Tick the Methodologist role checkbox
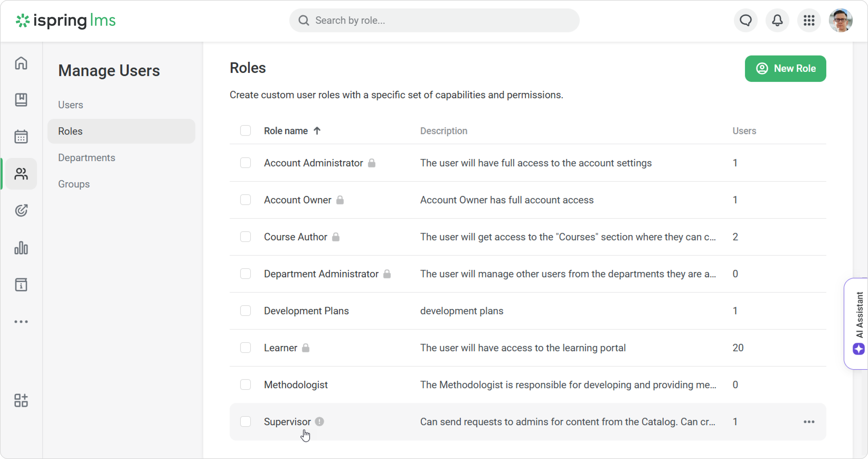The image size is (868, 459). (x=245, y=385)
